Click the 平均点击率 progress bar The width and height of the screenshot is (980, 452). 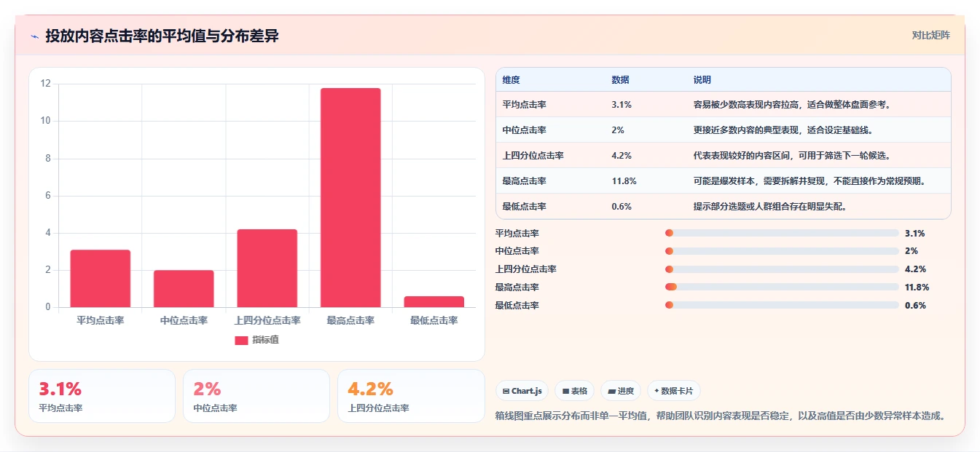782,233
